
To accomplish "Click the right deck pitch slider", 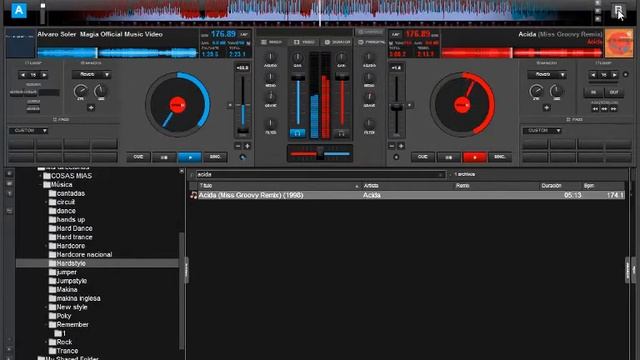I will click(x=396, y=105).
